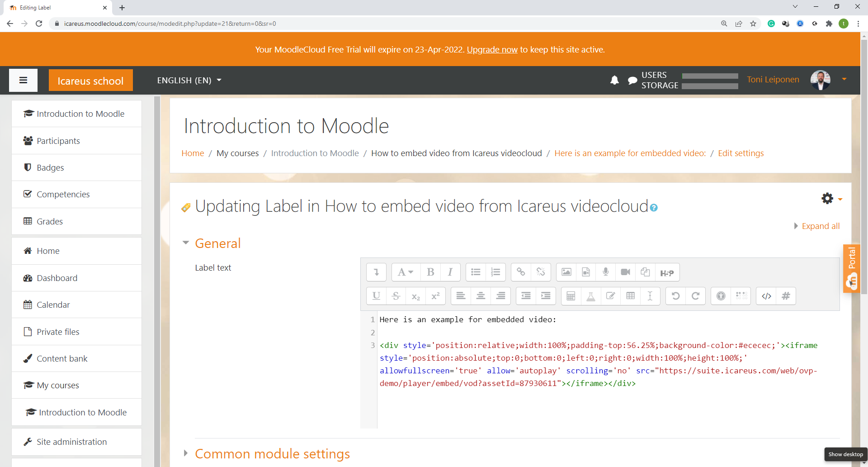The image size is (868, 467).
Task: Click the undo icon in editor toolbar
Action: tap(675, 296)
